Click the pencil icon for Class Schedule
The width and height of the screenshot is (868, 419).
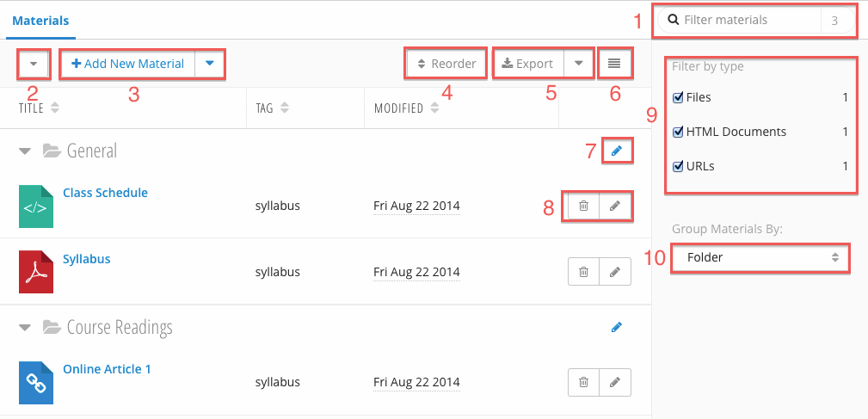pyautogui.click(x=614, y=206)
